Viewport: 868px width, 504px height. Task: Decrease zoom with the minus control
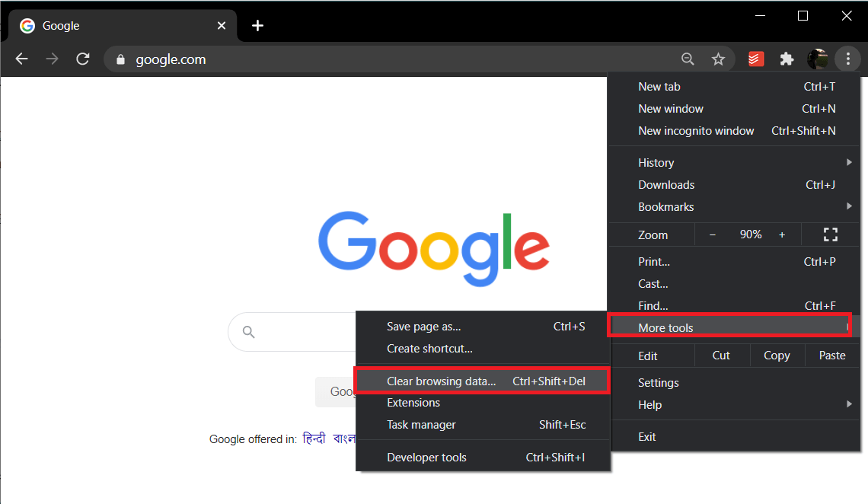[713, 234]
